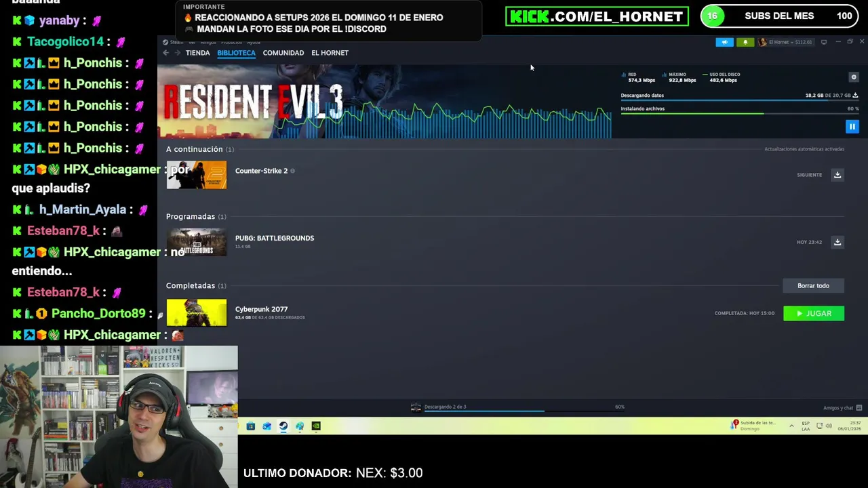This screenshot has width=868, height=488.
Task: Open the downloads settings gear icon
Action: tap(854, 77)
